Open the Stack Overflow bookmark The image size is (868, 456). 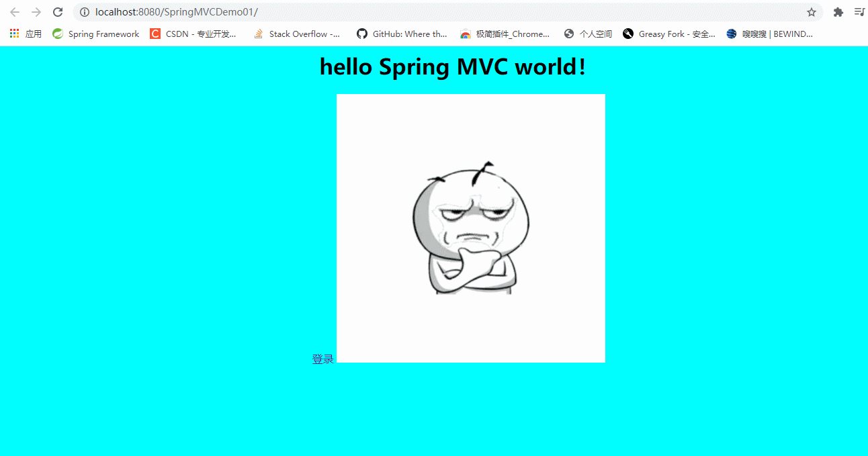[x=297, y=34]
